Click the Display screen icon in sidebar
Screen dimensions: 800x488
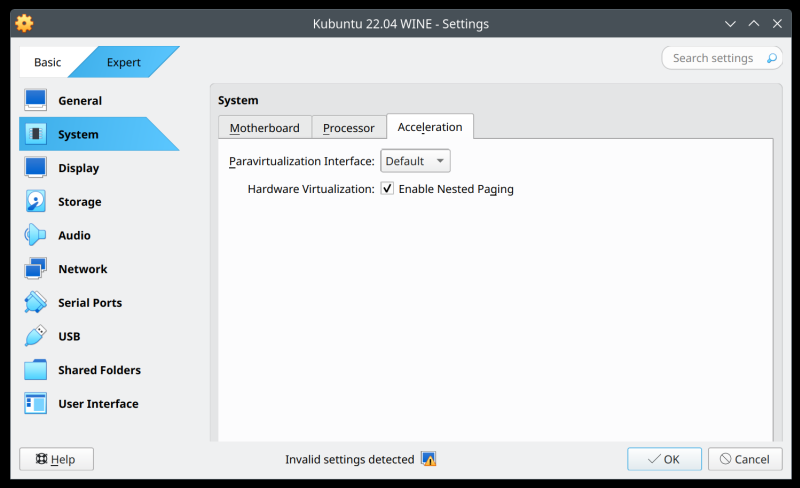pos(35,167)
